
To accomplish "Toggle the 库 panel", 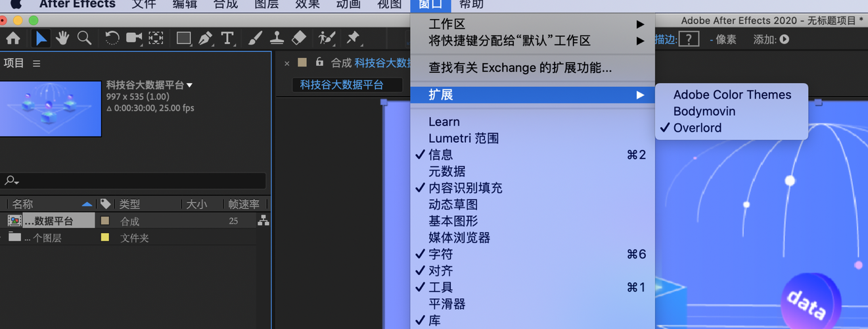I will pos(532,320).
